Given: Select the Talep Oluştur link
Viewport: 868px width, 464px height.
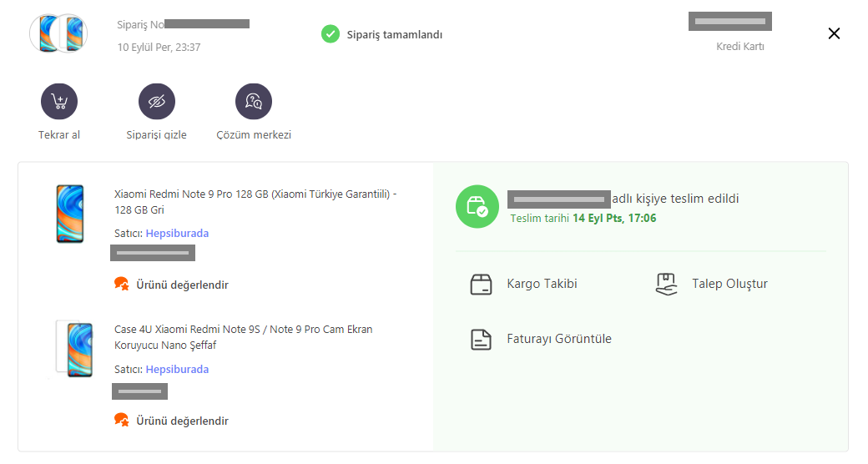Looking at the screenshot, I should [x=729, y=284].
